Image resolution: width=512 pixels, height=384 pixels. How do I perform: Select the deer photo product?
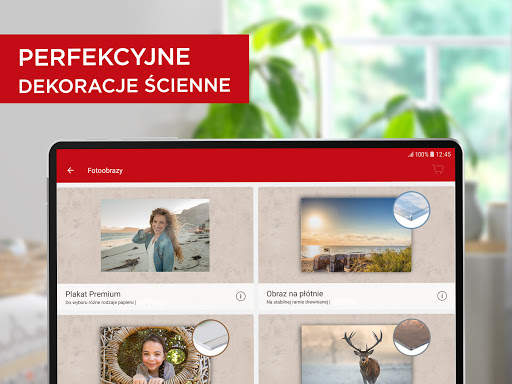pos(357,355)
